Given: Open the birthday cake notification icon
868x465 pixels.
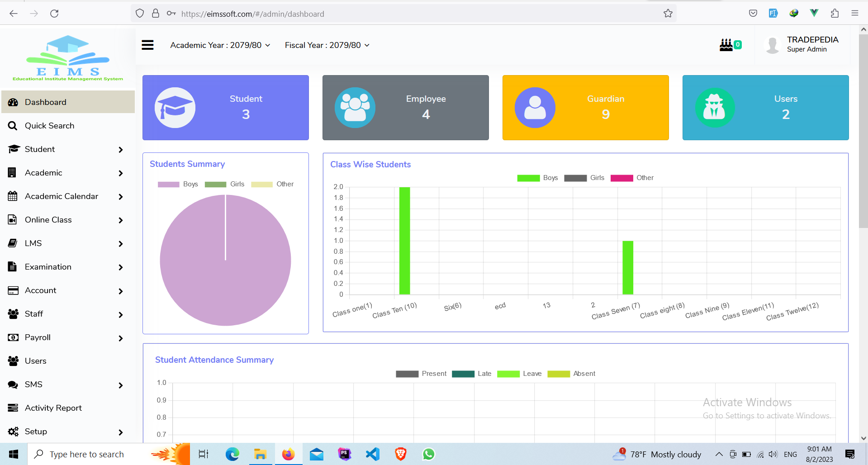Looking at the screenshot, I should coord(726,45).
